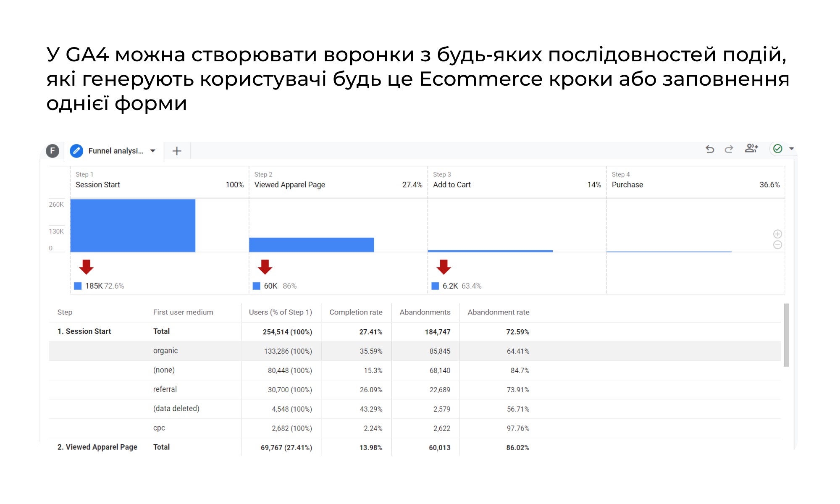
Task: Expand the dropdown next to green checkmark
Action: (x=791, y=149)
